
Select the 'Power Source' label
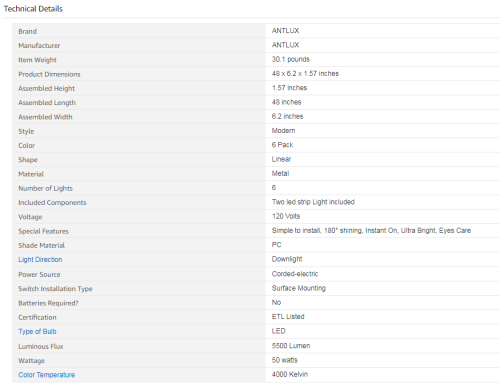(x=39, y=275)
